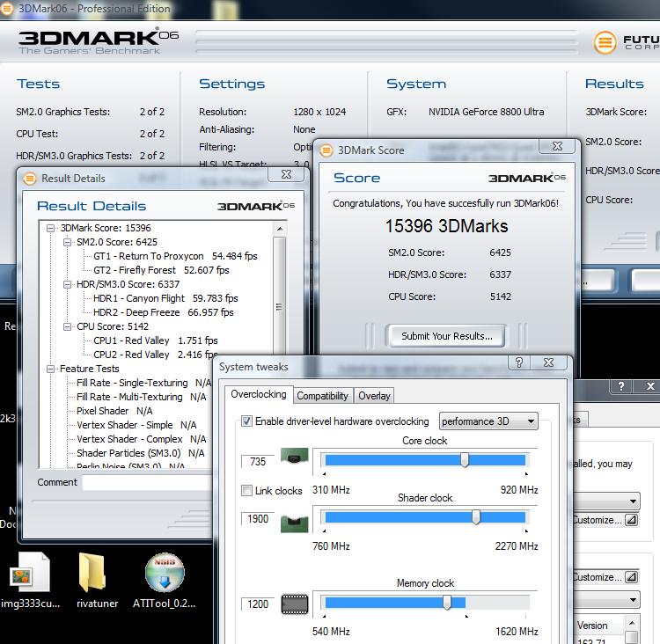Switch to the Overlay tab
Screen dimensions: 660x644
click(x=374, y=396)
